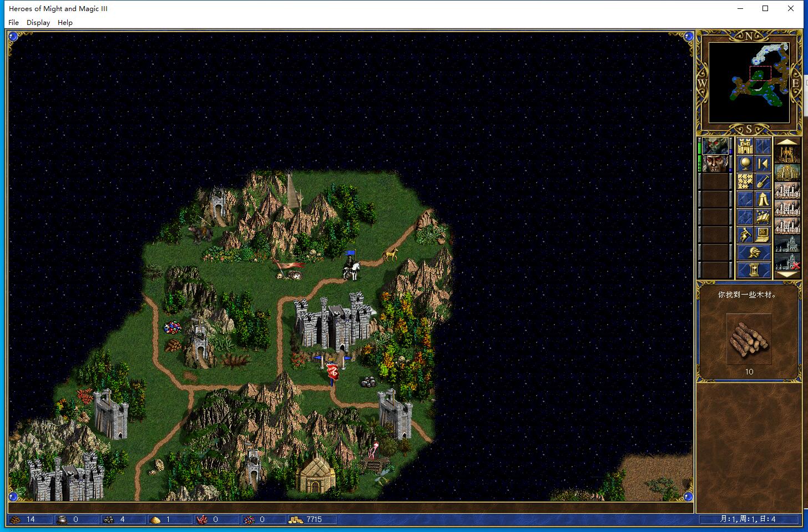Click the crystal resource icon in the bar
The height and width of the screenshot is (532, 808).
[x=203, y=520]
